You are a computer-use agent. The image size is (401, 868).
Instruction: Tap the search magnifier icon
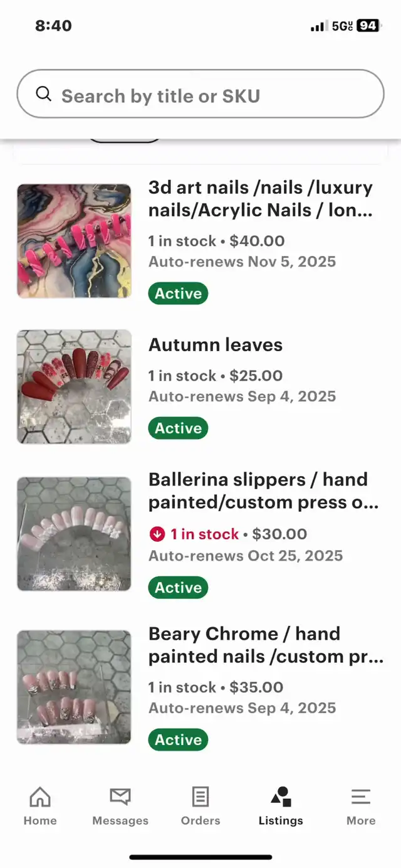point(43,95)
